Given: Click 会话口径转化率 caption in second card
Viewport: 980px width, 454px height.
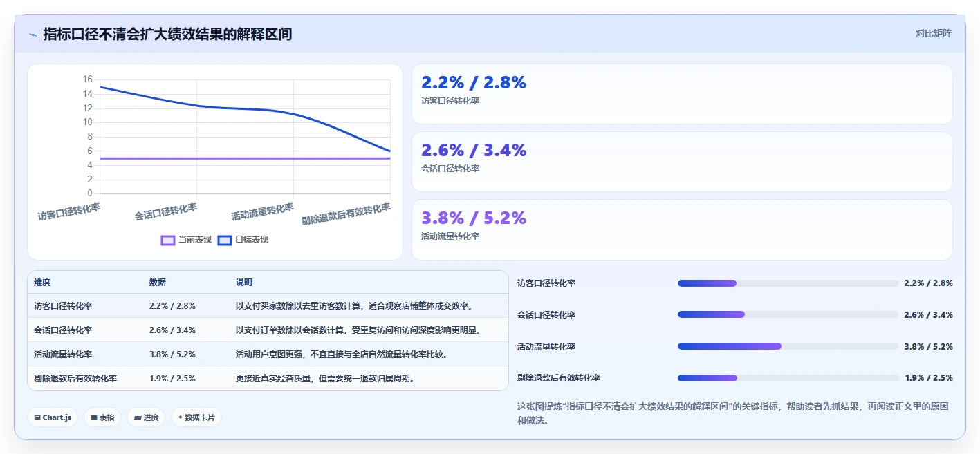Looking at the screenshot, I should pos(450,169).
